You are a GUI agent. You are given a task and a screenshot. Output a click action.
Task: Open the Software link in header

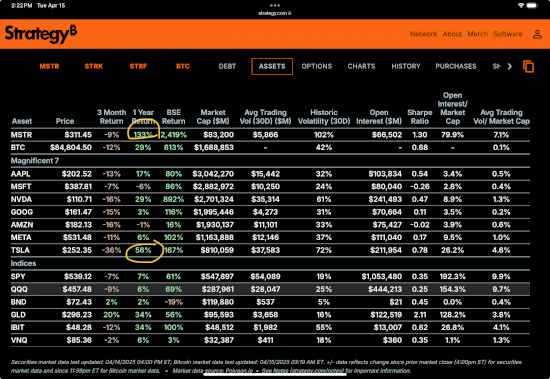coord(508,34)
